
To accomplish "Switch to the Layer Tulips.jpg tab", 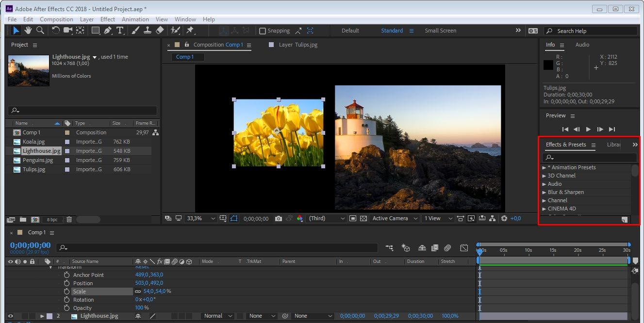I will click(298, 45).
